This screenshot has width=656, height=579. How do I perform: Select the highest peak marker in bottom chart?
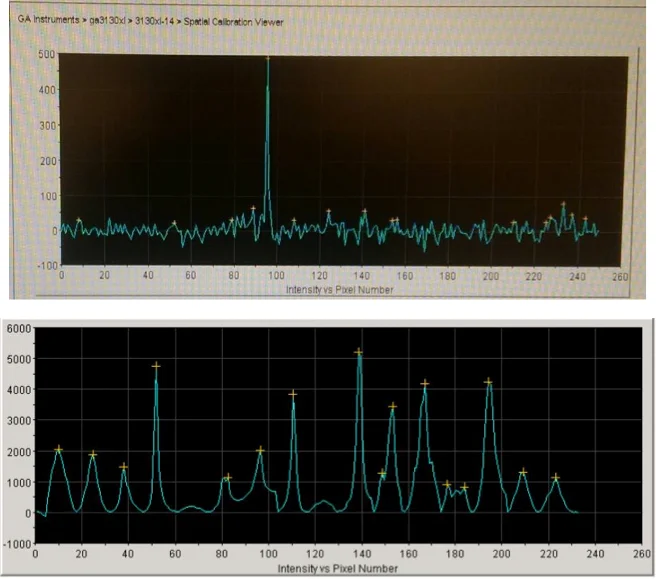[358, 352]
